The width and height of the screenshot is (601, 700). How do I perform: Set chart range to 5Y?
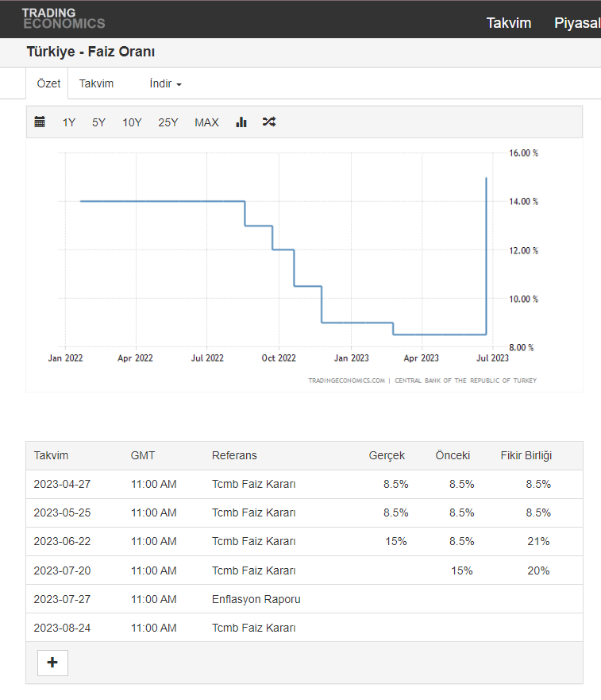pos(98,122)
